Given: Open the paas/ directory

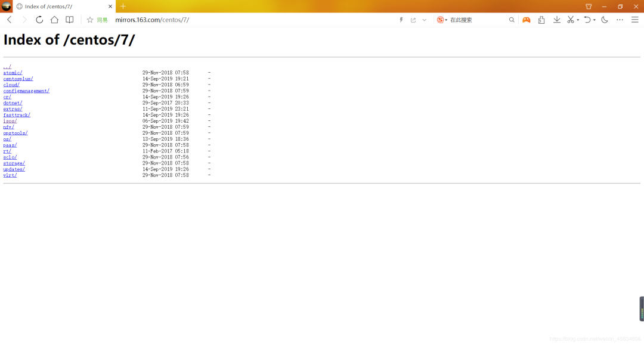Looking at the screenshot, I should [x=10, y=145].
